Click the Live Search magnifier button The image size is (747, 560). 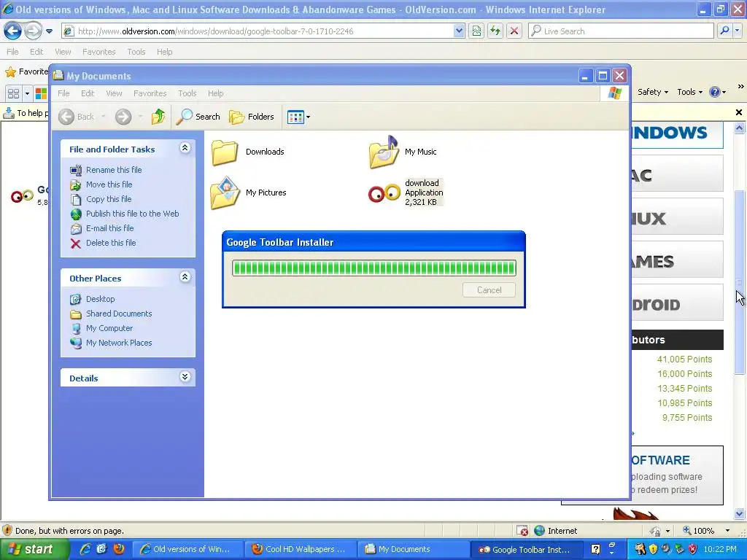724,31
